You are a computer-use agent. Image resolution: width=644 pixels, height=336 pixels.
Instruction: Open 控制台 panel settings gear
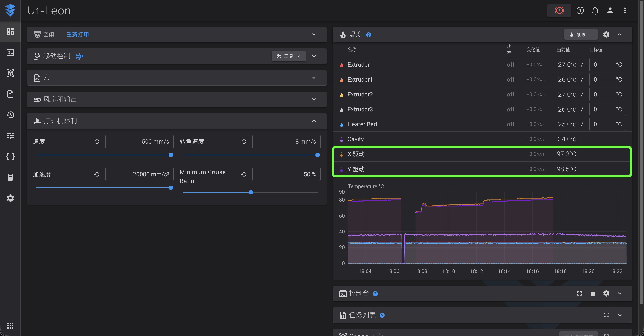point(606,293)
